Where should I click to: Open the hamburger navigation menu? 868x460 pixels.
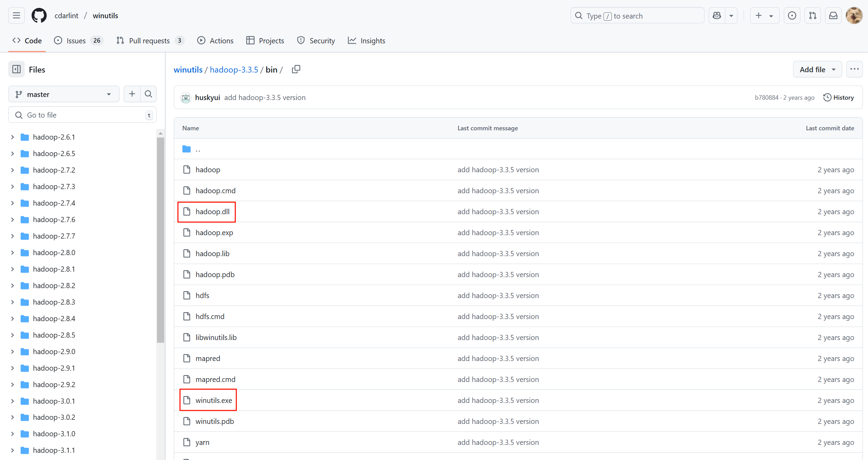coord(16,16)
